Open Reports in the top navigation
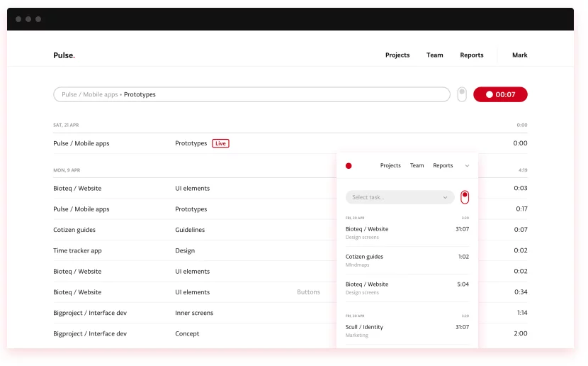This screenshot has height=366, width=588. [x=471, y=55]
